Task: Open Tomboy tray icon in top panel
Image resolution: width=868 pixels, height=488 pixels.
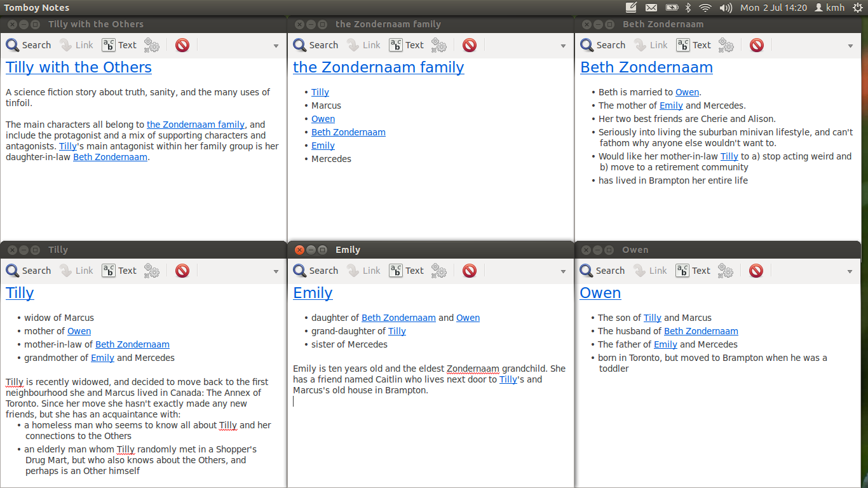Action: tap(631, 8)
